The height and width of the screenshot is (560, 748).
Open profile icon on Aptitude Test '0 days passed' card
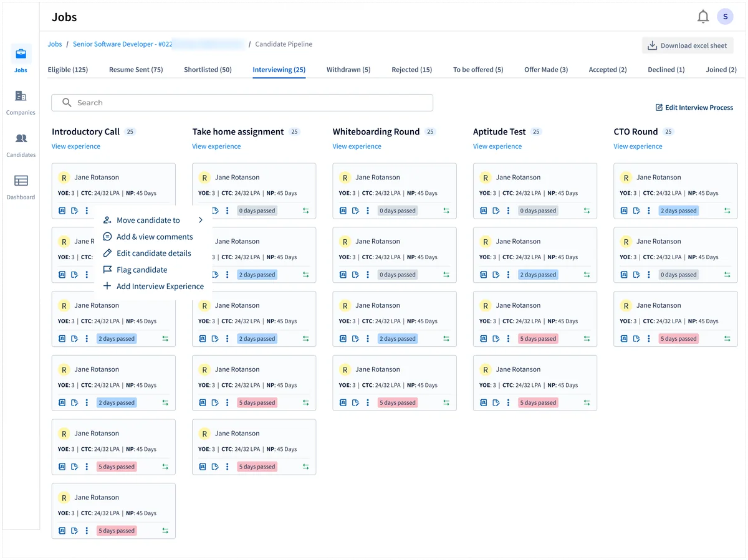point(483,211)
